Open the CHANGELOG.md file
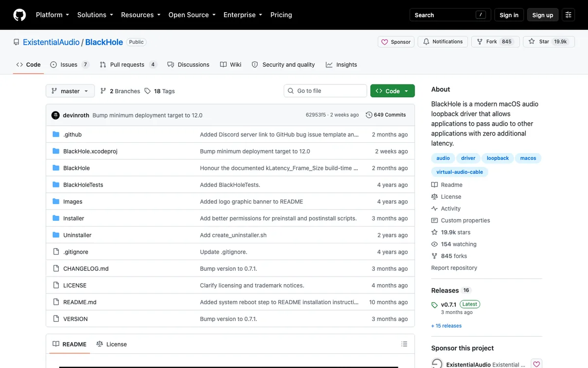This screenshot has width=588, height=368. 86,269
